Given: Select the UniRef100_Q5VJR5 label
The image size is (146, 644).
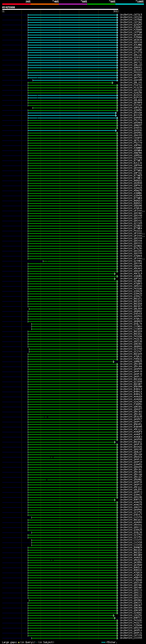Looking at the screenshot, I should 131,364.
